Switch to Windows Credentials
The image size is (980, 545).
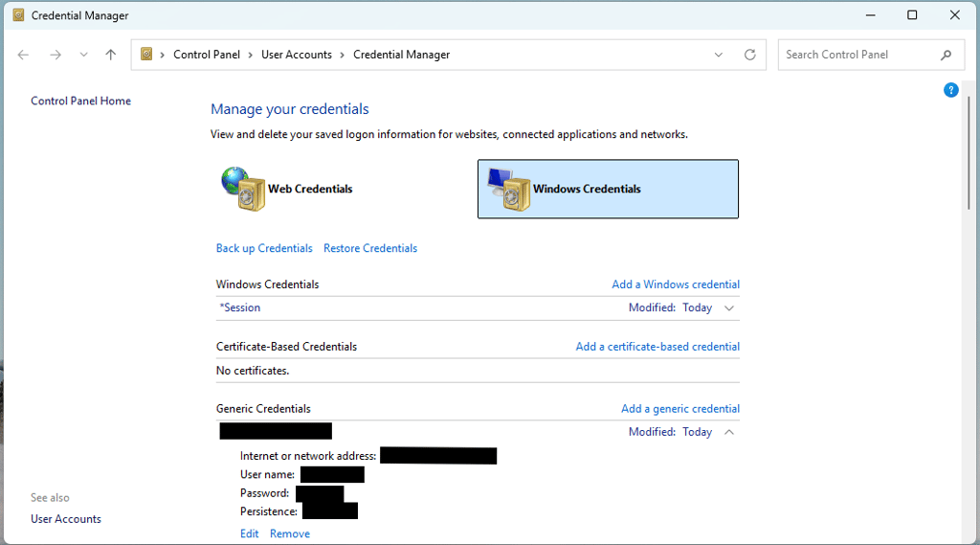pos(608,189)
